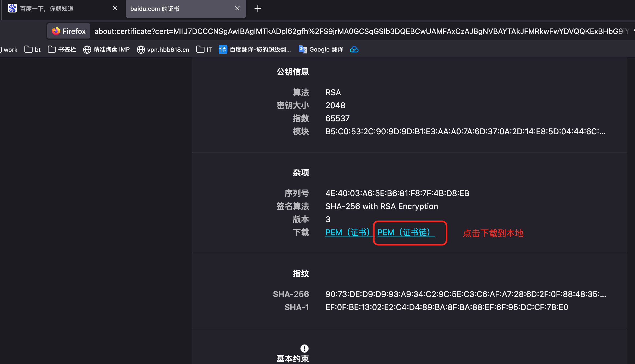The height and width of the screenshot is (364, 635).
Task: Open the 精准询盘 IMP bookmark
Action: point(106,49)
